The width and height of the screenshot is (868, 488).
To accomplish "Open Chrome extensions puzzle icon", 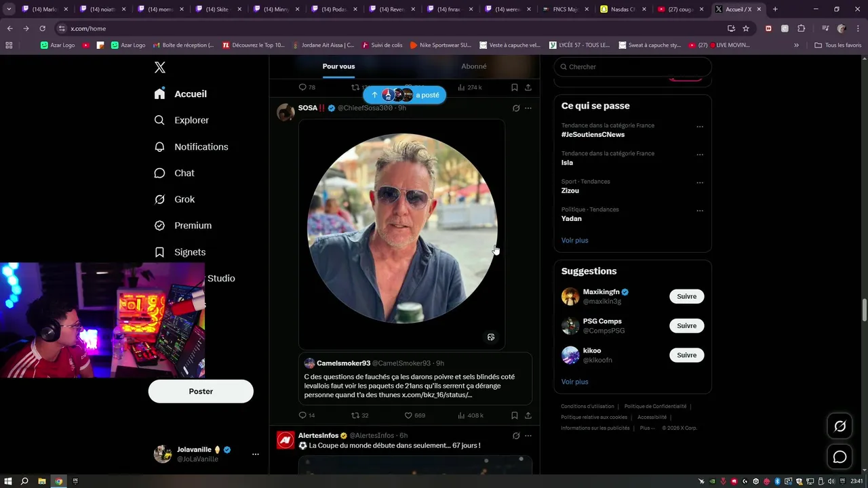I will pyautogui.click(x=801, y=28).
